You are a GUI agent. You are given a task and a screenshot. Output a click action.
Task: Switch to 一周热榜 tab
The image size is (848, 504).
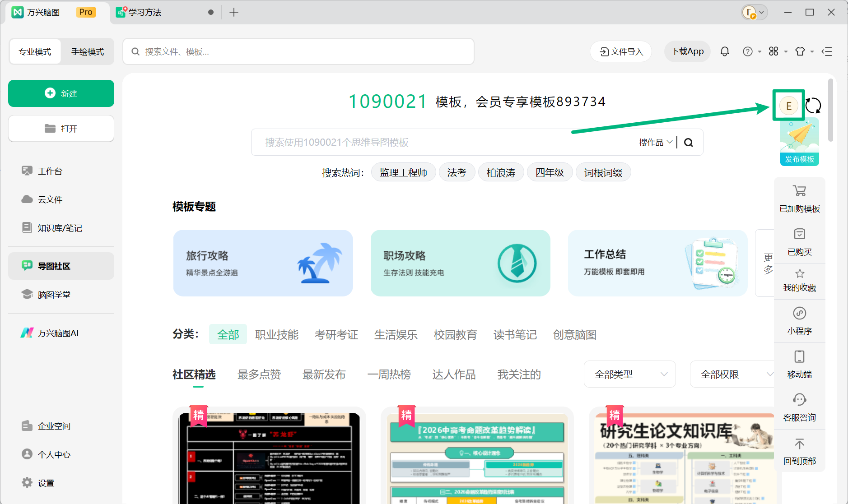(x=389, y=375)
